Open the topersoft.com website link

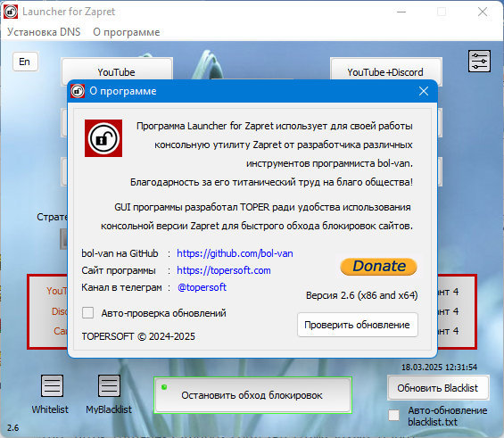pos(224,270)
